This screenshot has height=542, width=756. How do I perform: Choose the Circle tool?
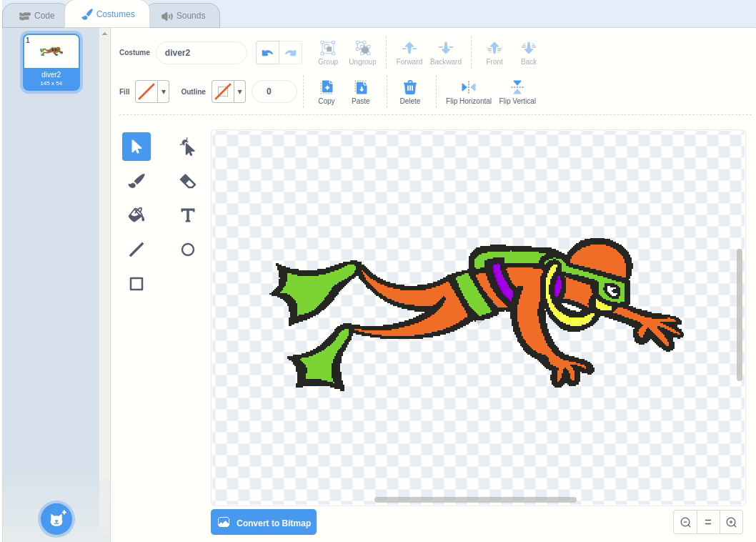[x=187, y=250]
